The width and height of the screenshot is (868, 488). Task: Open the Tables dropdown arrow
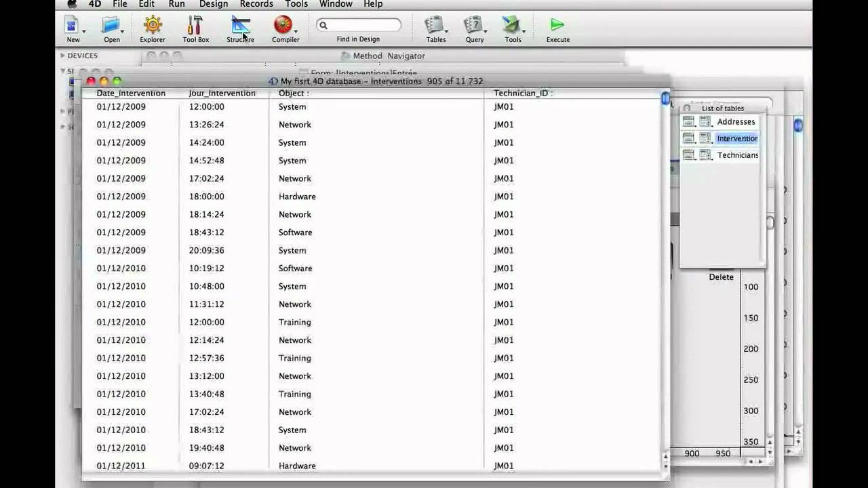[446, 31]
